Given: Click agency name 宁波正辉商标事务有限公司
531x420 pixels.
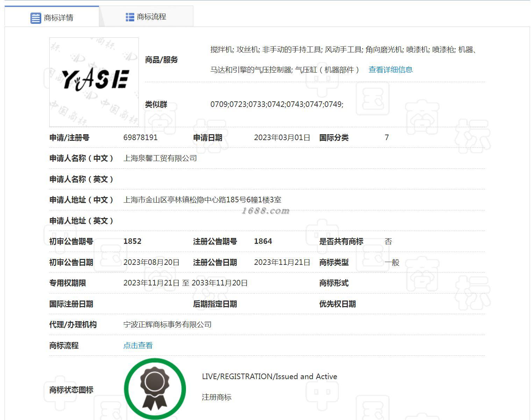Looking at the screenshot, I should point(167,325).
